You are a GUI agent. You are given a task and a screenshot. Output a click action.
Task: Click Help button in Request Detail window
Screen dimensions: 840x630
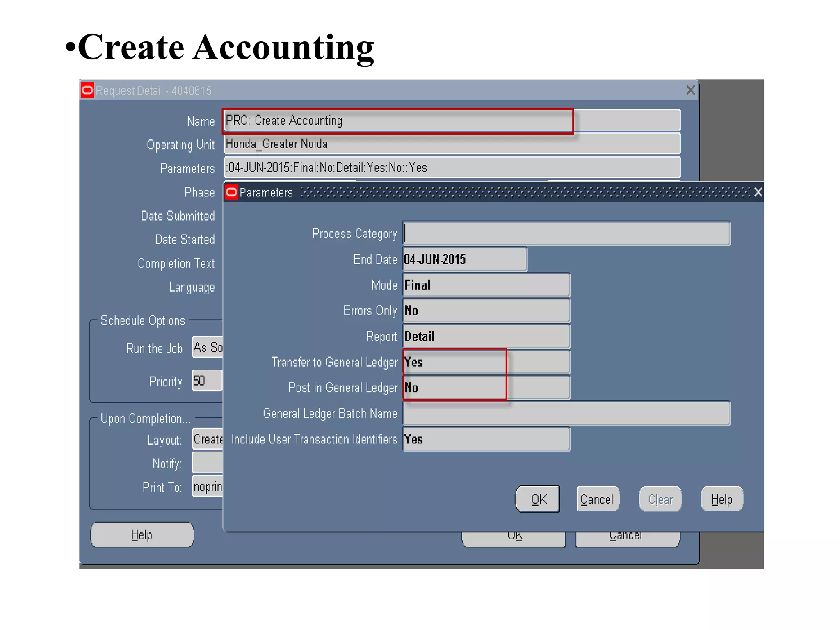point(142,535)
